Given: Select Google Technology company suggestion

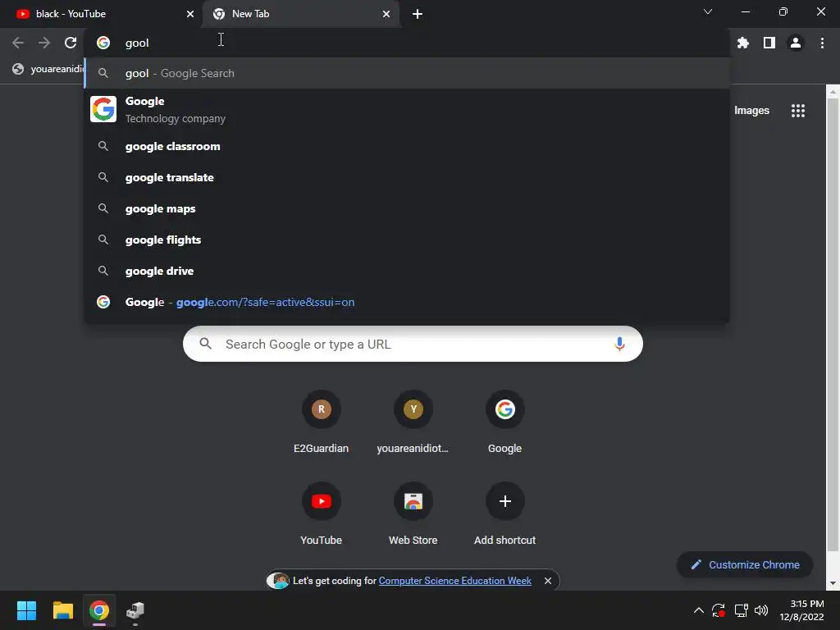Looking at the screenshot, I should [x=407, y=109].
